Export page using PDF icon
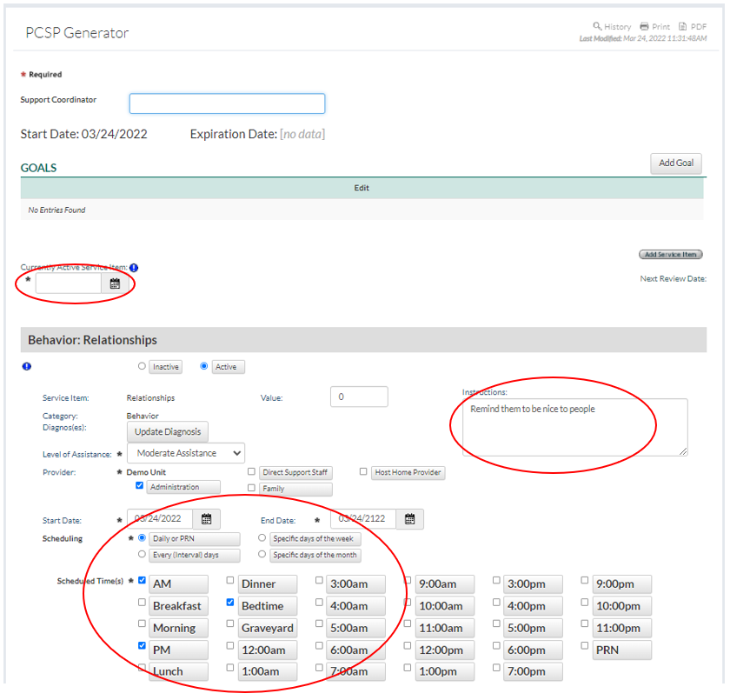730x700 pixels. tap(683, 27)
